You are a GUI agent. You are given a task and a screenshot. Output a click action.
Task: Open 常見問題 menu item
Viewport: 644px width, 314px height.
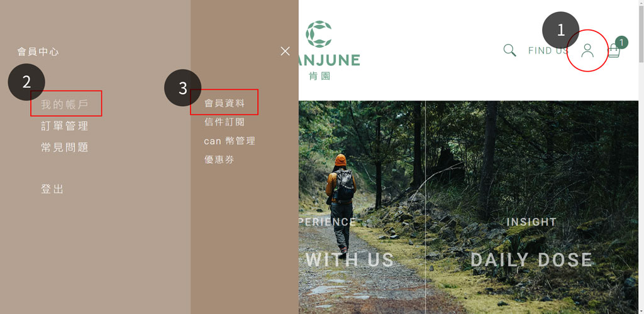[x=65, y=147]
